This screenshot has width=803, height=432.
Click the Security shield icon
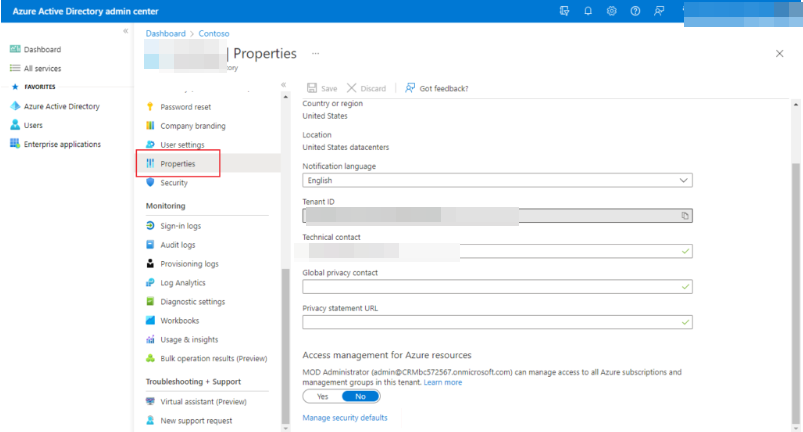tap(150, 182)
